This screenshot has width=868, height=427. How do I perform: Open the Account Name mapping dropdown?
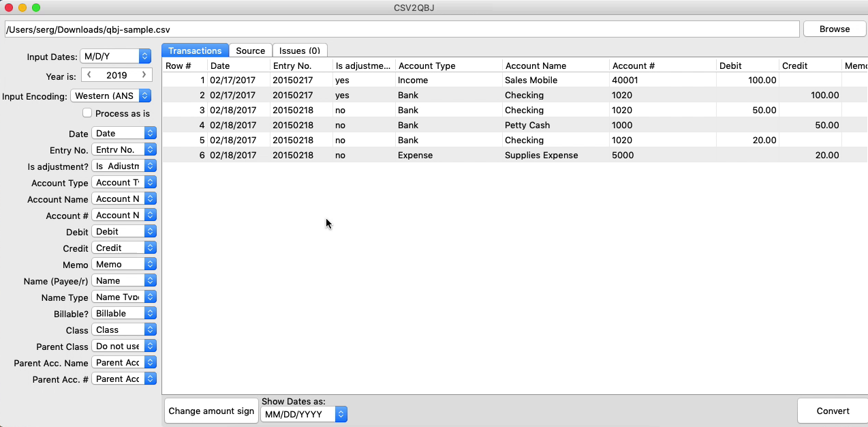point(124,198)
